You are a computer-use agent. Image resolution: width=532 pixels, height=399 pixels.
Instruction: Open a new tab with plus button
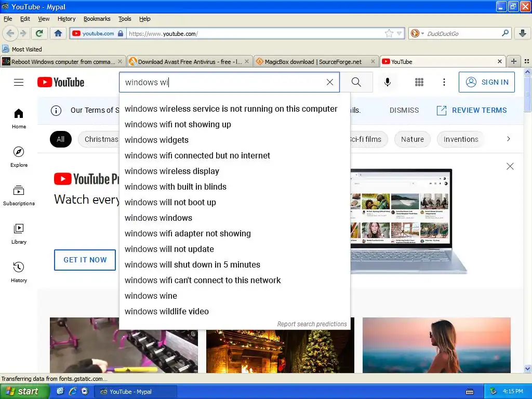pyautogui.click(x=514, y=61)
